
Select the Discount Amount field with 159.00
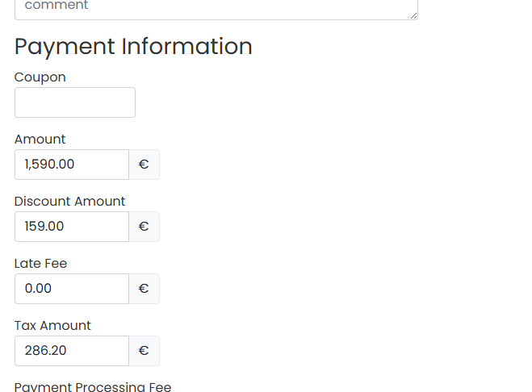72,227
